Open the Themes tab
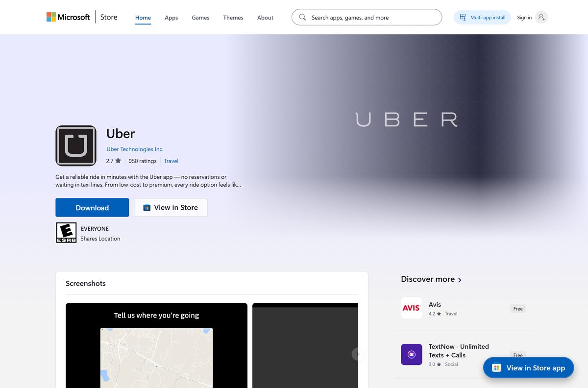588x388 pixels. coord(233,18)
